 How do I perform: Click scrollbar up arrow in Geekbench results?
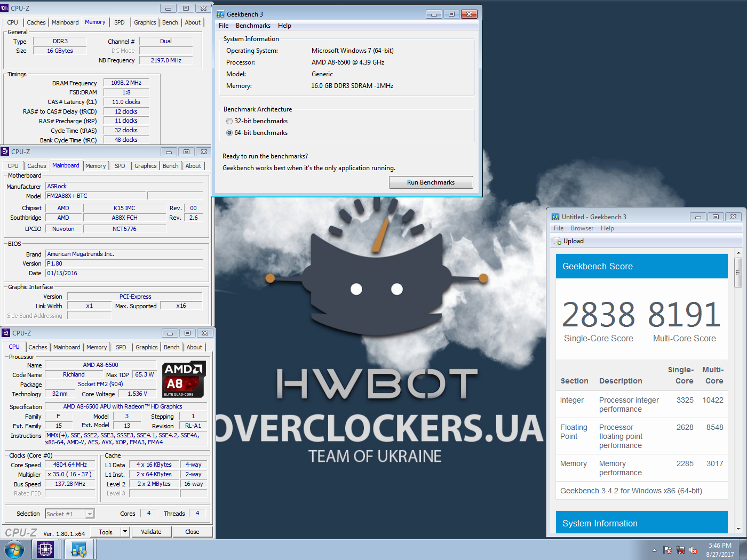pyautogui.click(x=738, y=253)
